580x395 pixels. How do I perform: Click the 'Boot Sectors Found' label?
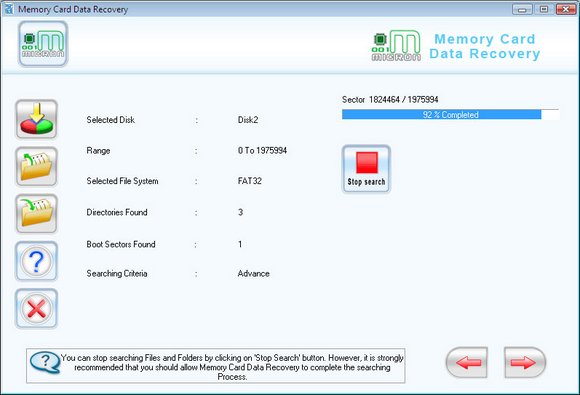tap(121, 244)
